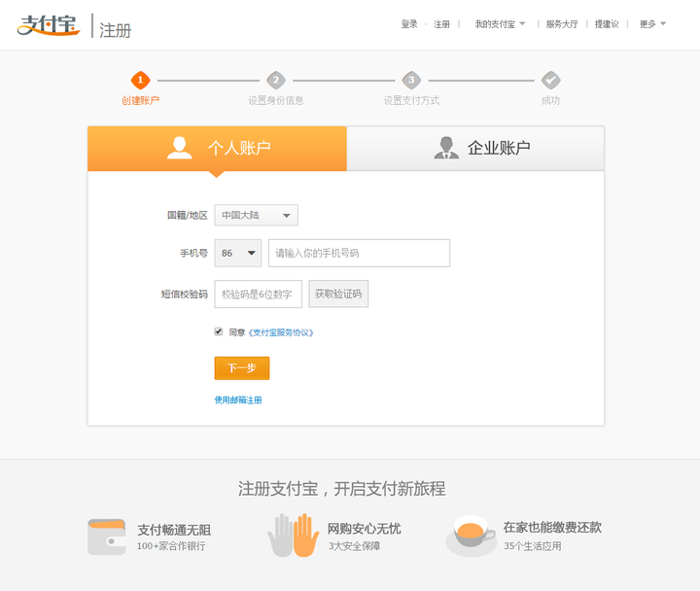Open the 86 country code dropdown

(238, 253)
